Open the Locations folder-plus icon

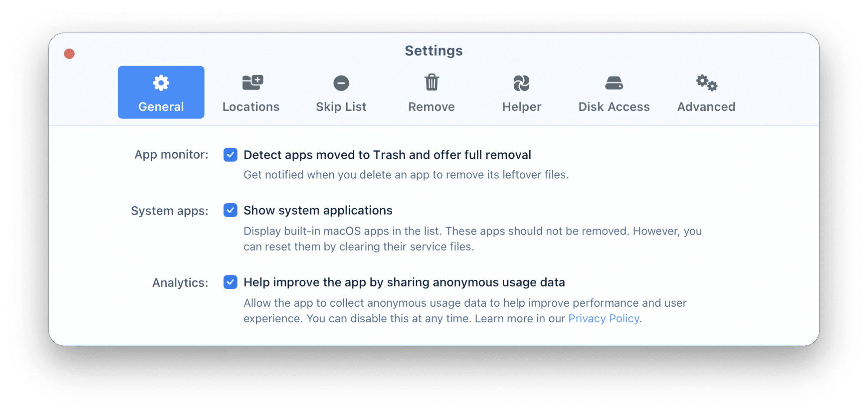coord(253,83)
